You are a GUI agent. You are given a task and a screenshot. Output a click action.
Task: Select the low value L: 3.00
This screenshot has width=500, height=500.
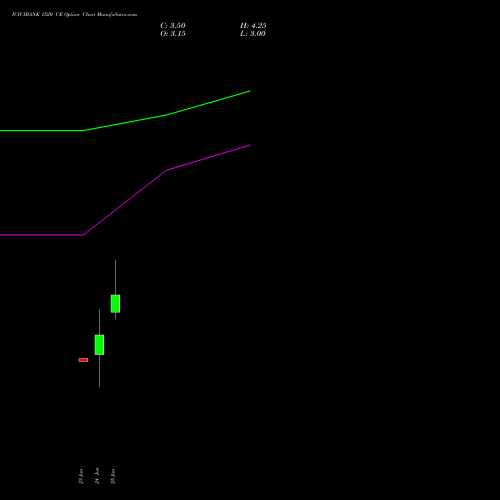coord(253,34)
